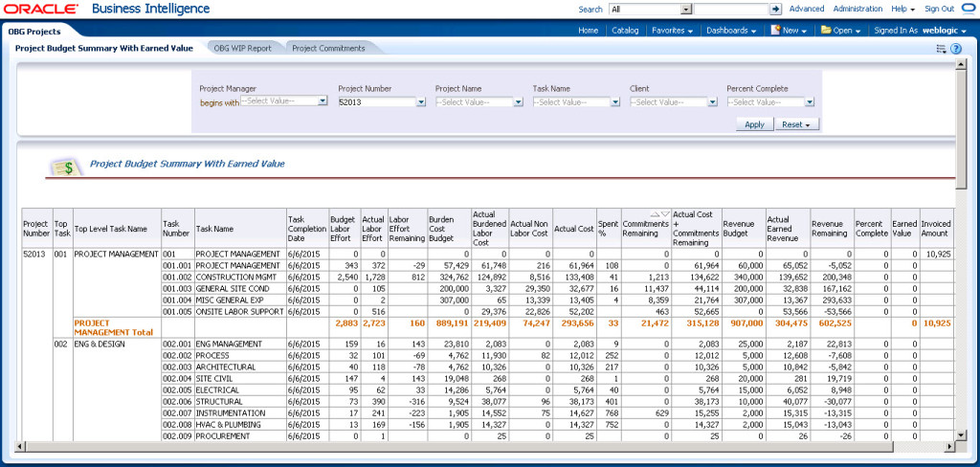
Task: Open the Help menu
Action: (x=903, y=10)
